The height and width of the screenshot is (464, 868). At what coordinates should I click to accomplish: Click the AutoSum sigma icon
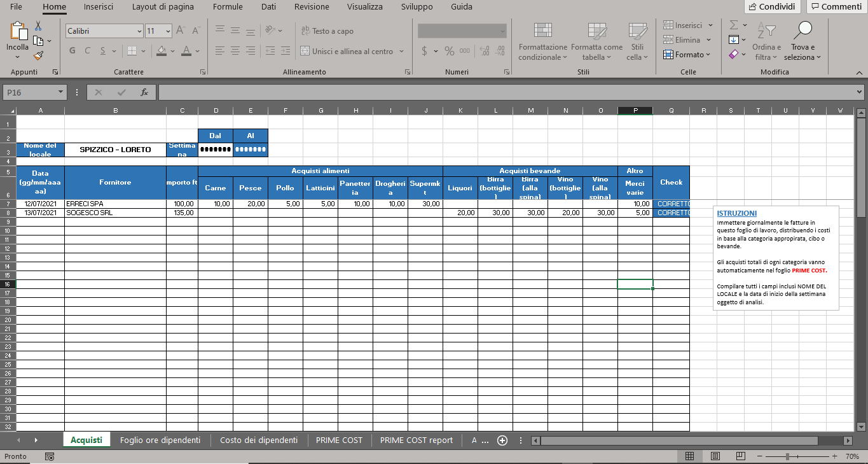tap(734, 25)
